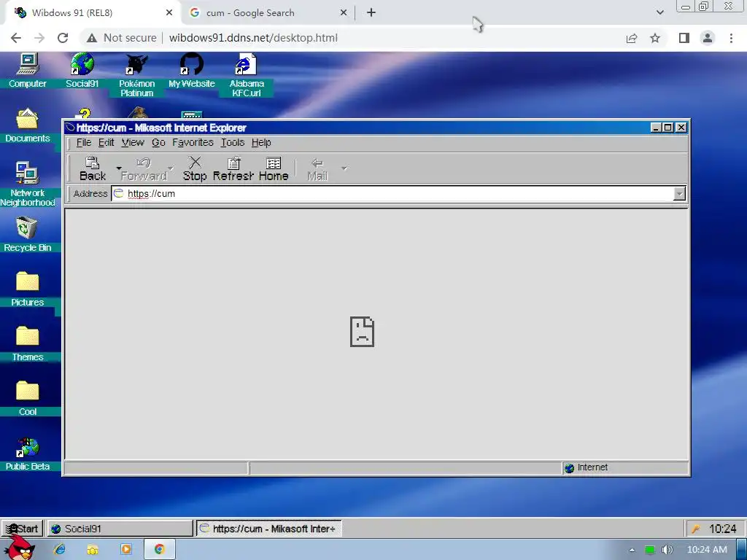Switch to Social91 in the inner taskbar
Screen dimensions: 747x560
(120, 529)
